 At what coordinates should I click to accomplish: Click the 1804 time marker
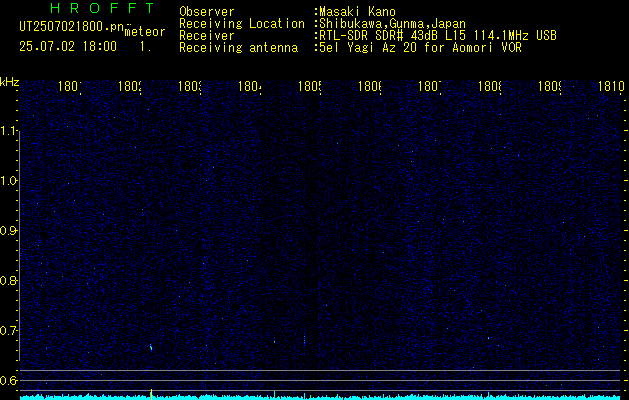click(250, 86)
